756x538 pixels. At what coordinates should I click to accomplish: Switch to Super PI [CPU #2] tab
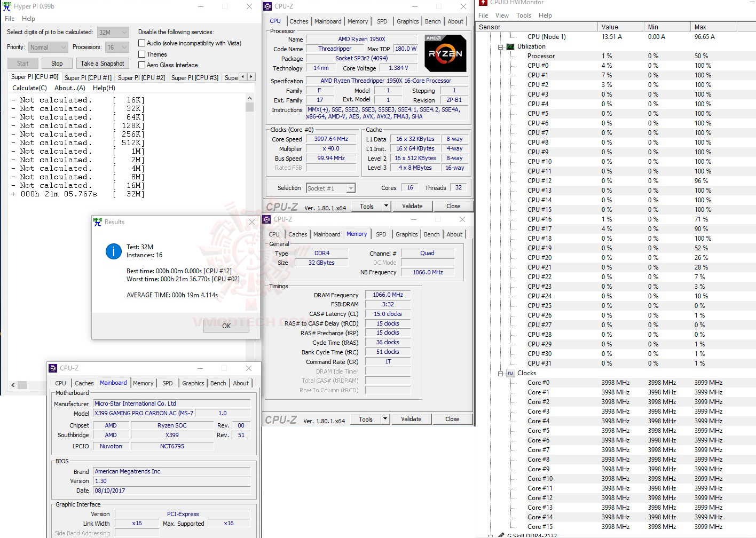point(141,77)
